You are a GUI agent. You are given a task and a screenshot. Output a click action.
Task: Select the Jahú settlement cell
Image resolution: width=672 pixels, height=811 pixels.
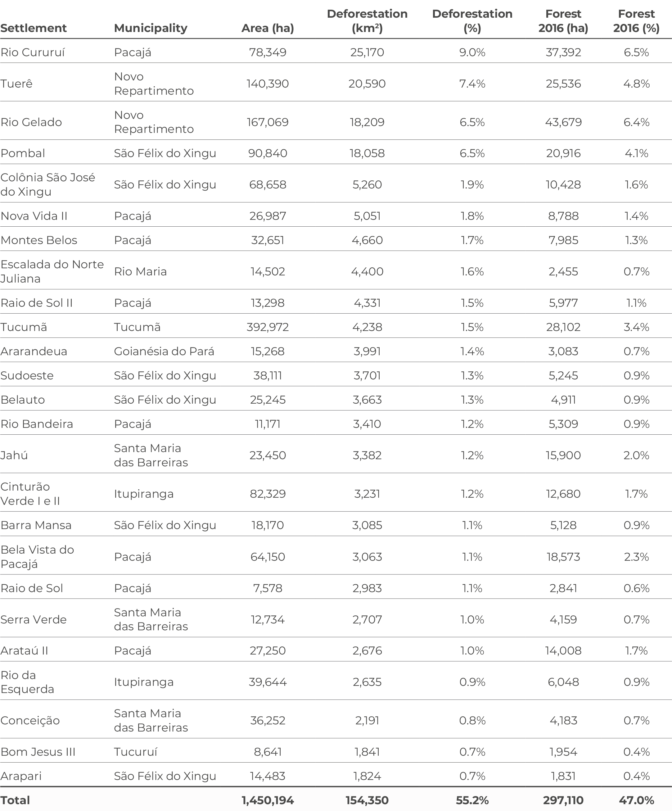14,455
